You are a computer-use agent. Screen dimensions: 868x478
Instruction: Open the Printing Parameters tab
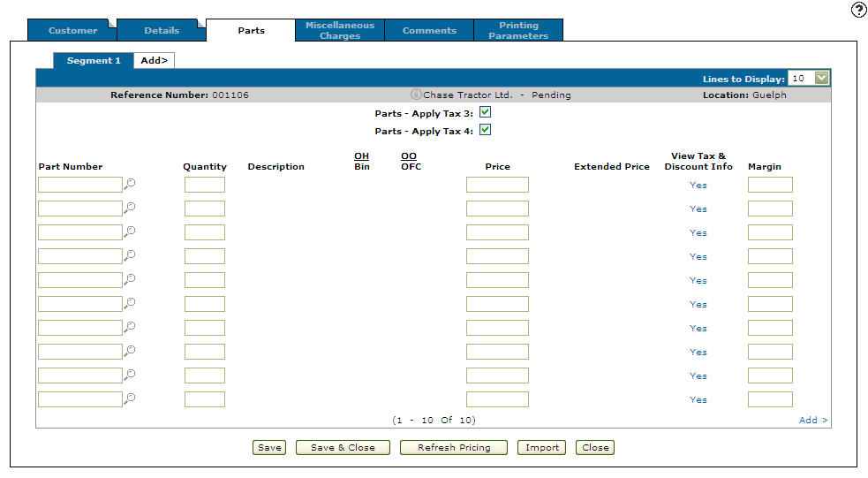point(518,31)
